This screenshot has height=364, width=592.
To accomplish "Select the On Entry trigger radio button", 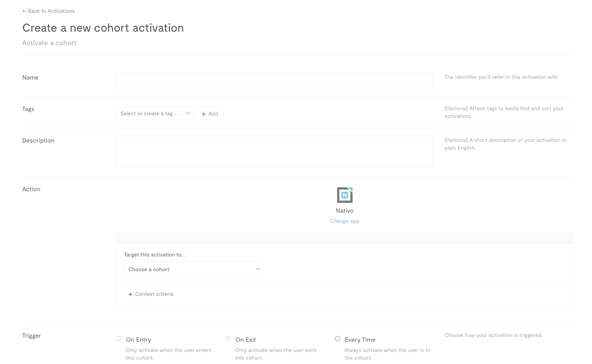I will coord(118,339).
